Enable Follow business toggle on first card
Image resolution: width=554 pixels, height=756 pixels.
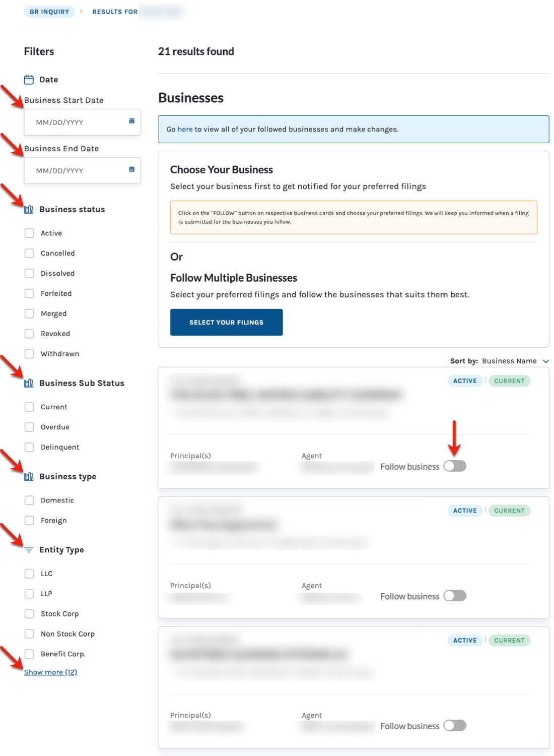(x=455, y=466)
